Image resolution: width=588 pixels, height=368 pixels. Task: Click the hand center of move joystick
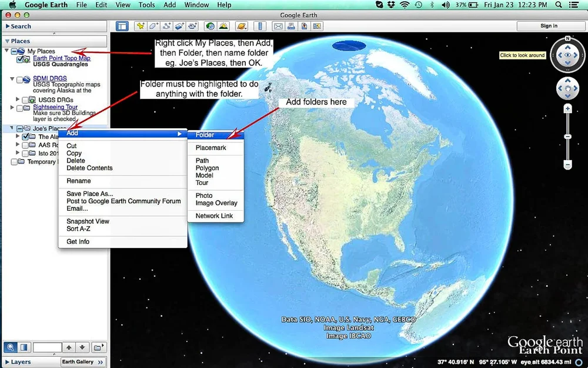click(568, 89)
